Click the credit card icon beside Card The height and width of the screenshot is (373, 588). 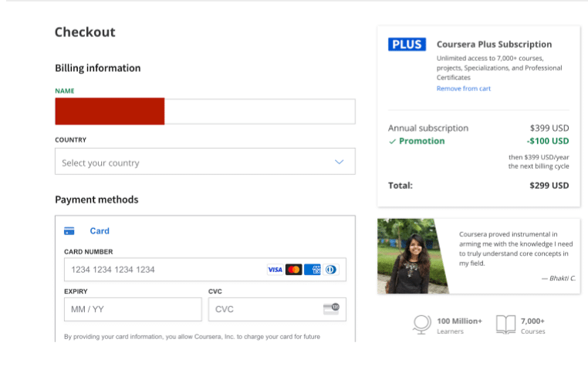click(x=69, y=231)
